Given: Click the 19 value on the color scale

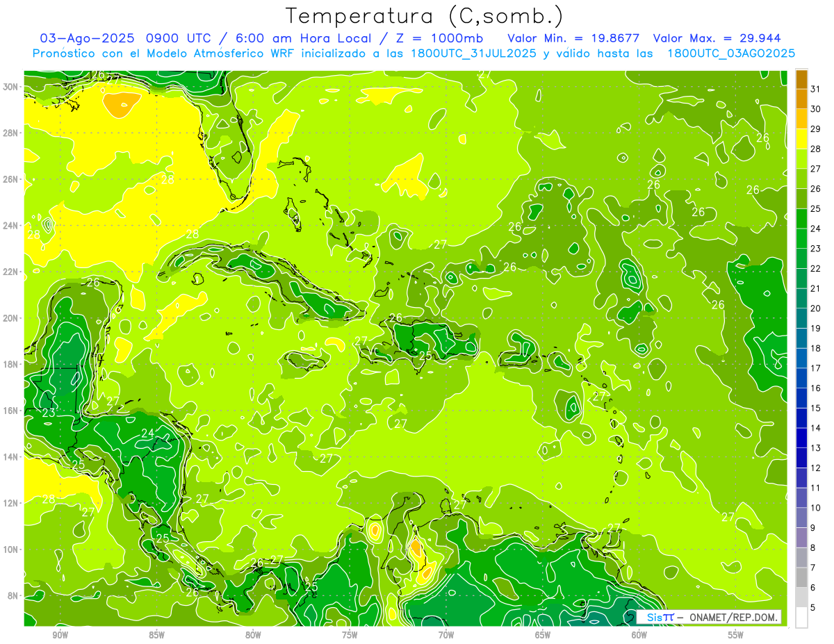Looking at the screenshot, I should [x=816, y=328].
